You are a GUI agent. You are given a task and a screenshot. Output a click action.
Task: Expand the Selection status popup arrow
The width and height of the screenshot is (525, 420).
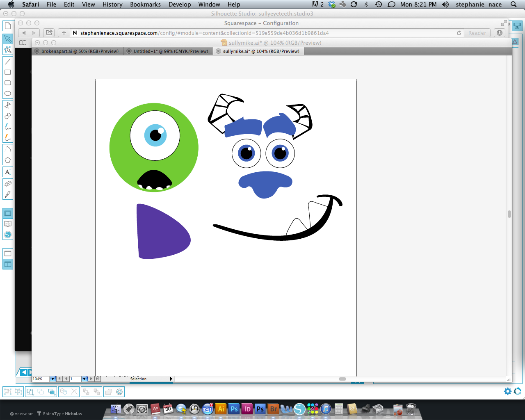point(171,379)
